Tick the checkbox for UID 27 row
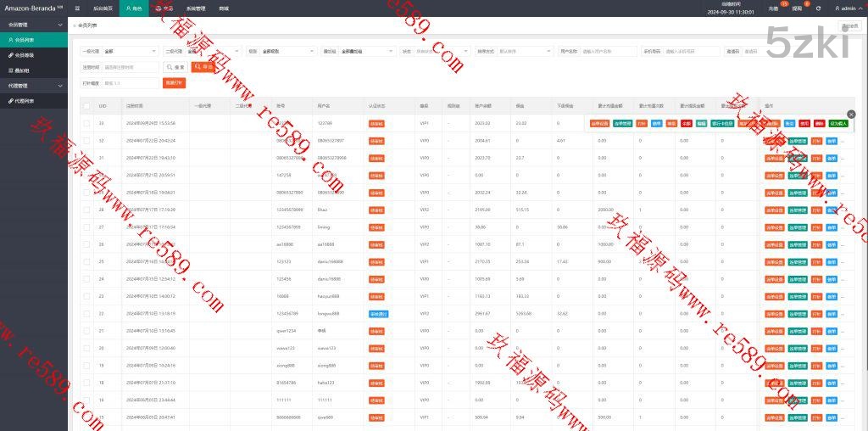The height and width of the screenshot is (431, 868). click(86, 227)
